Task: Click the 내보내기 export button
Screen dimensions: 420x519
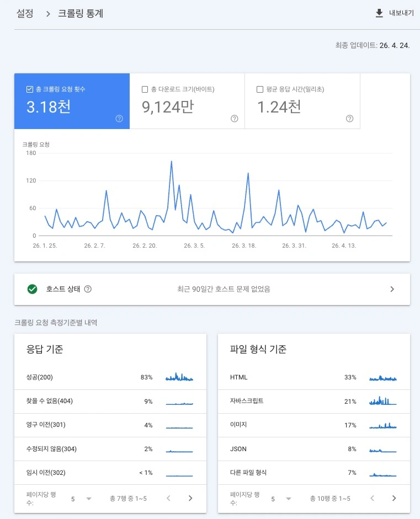Action: pyautogui.click(x=395, y=13)
